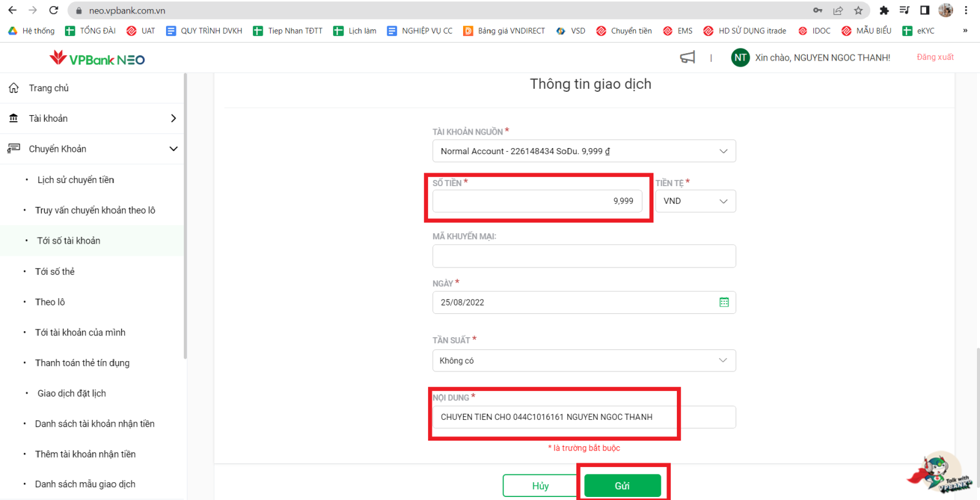Select Lịch sử chuyển tiền menu item
This screenshot has height=500, width=980.
click(x=76, y=180)
